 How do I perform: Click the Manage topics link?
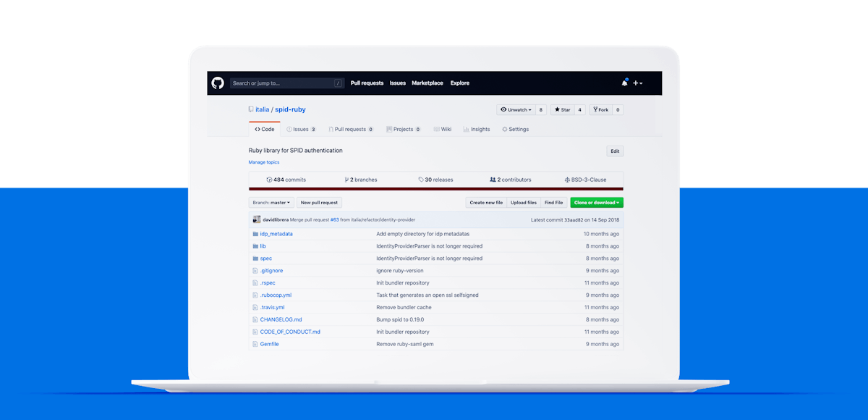click(264, 162)
